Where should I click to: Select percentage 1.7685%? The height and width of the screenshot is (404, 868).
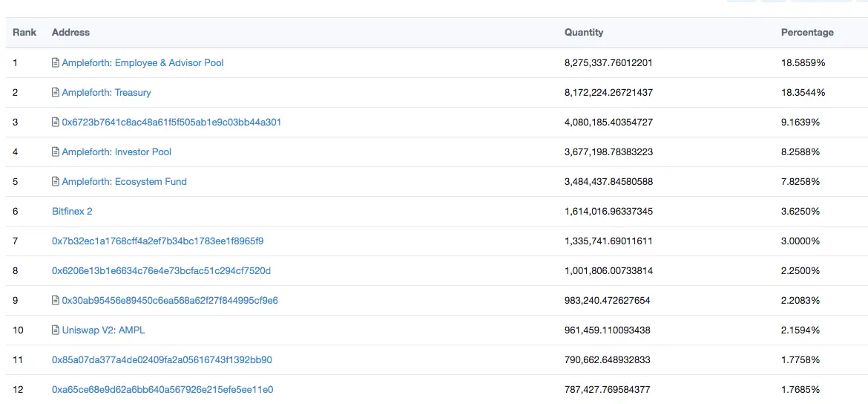(x=800, y=390)
